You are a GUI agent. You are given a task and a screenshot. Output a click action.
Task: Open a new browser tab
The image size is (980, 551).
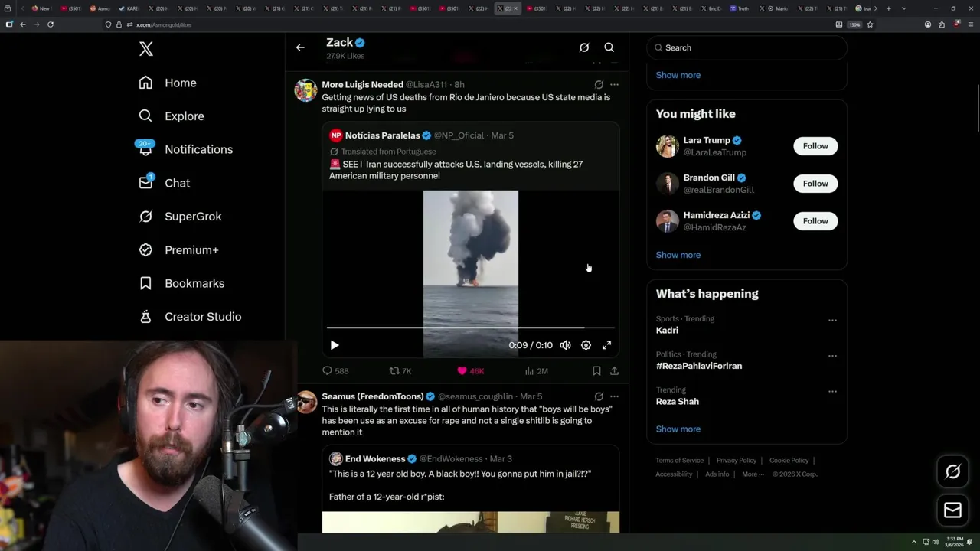(x=888, y=8)
